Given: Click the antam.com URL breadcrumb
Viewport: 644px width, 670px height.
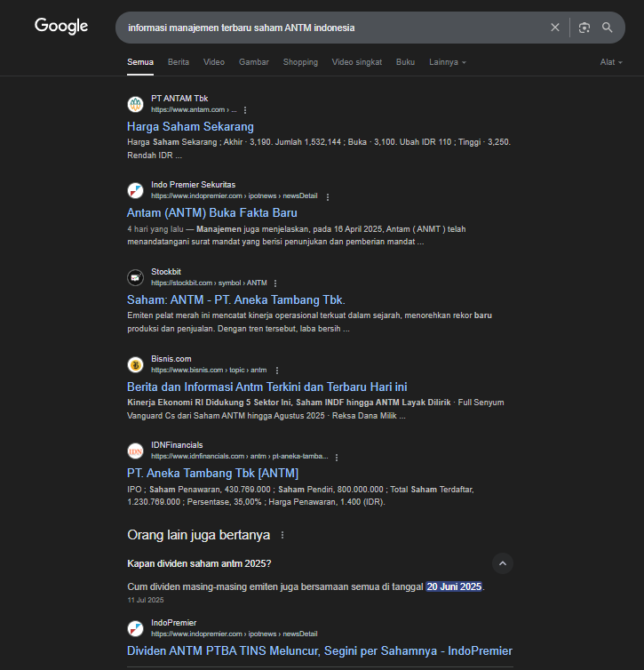Looking at the screenshot, I should [194, 110].
